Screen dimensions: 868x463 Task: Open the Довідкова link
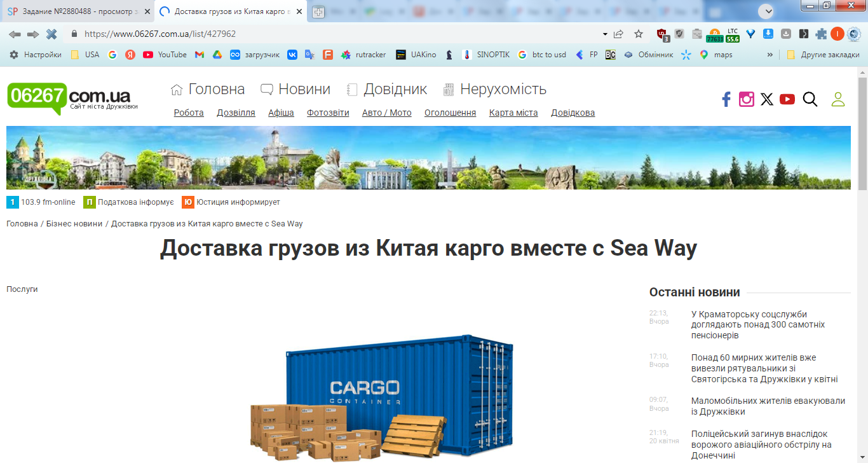573,113
